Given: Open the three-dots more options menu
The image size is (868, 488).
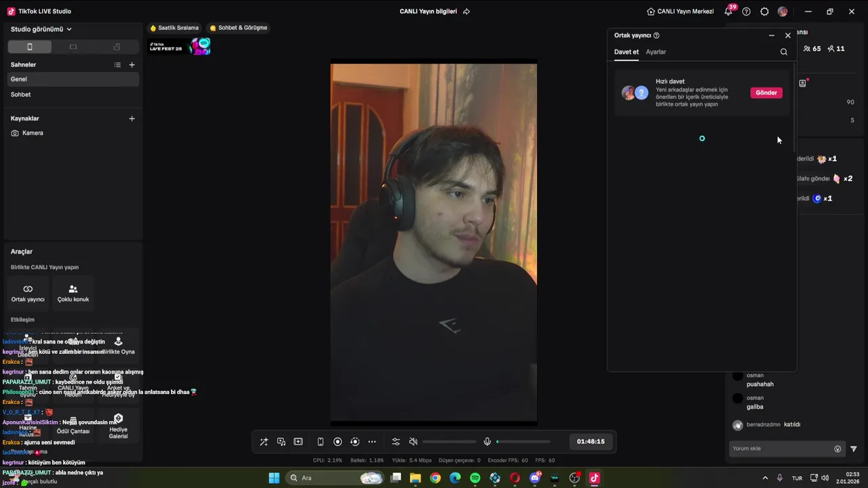Looking at the screenshot, I should click(x=372, y=442).
